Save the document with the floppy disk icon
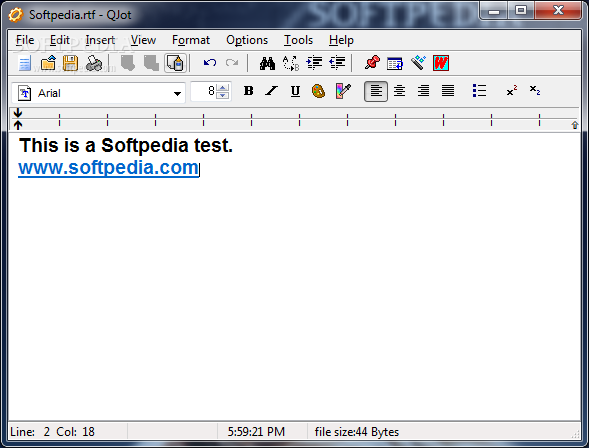Image resolution: width=589 pixels, height=448 pixels. click(70, 63)
